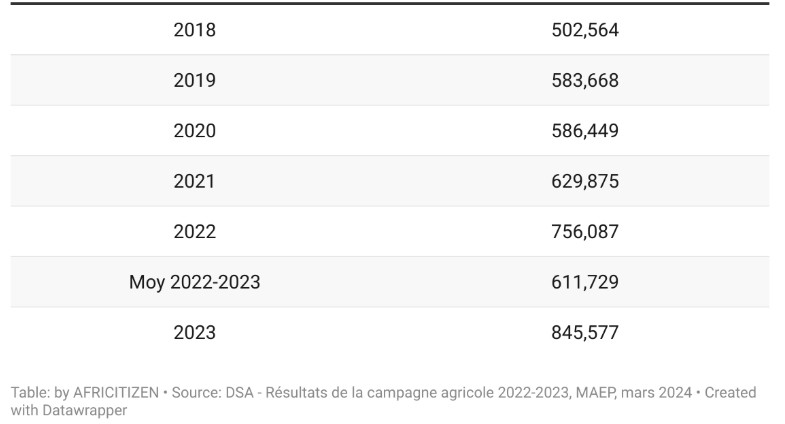Image resolution: width=785 pixels, height=424 pixels.
Task: Select the value 586,449
Action: (x=585, y=131)
